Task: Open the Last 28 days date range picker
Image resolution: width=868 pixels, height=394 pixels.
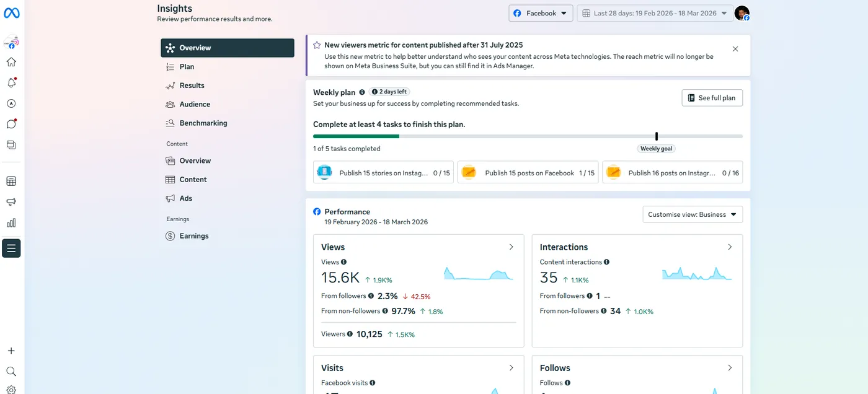Action: pos(653,13)
